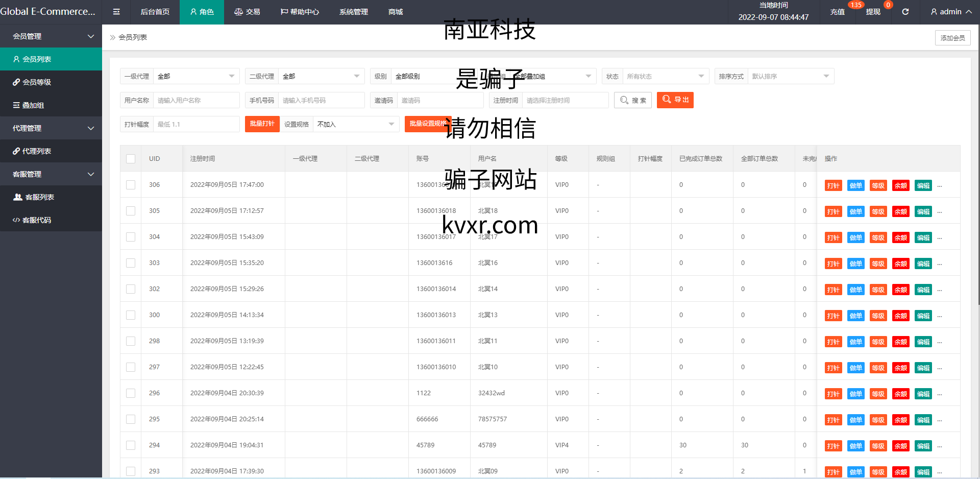Click the 搜索 search button
The image size is (980, 479).
tap(633, 100)
